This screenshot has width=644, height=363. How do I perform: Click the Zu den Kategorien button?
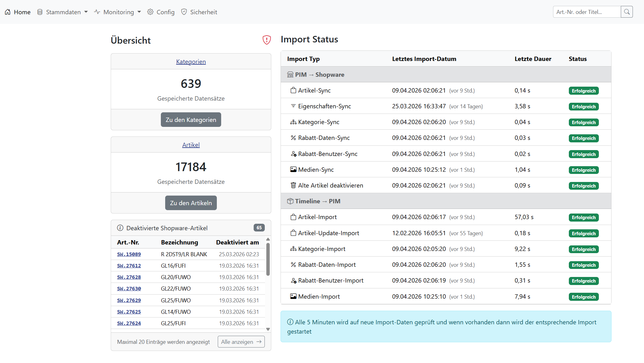point(191,119)
